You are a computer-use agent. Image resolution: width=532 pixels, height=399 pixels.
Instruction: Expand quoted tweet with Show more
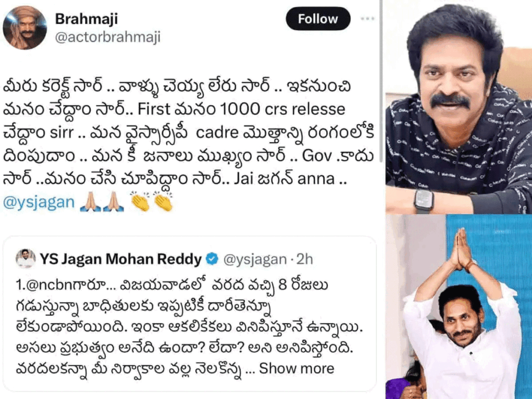click(297, 368)
